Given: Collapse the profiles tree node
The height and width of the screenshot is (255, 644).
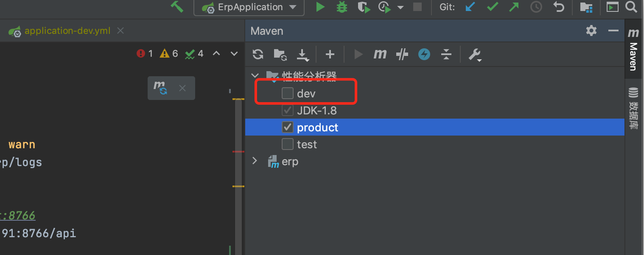Looking at the screenshot, I should [255, 76].
